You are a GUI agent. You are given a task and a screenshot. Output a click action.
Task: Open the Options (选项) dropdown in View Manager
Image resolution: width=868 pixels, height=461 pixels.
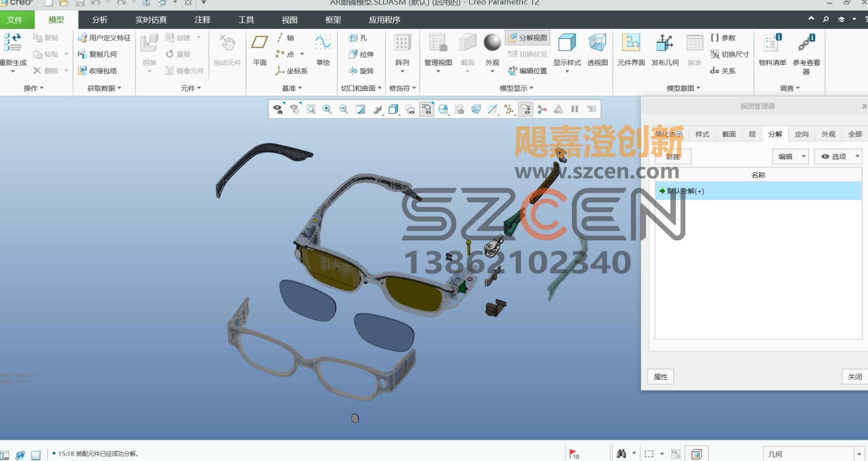coord(838,156)
